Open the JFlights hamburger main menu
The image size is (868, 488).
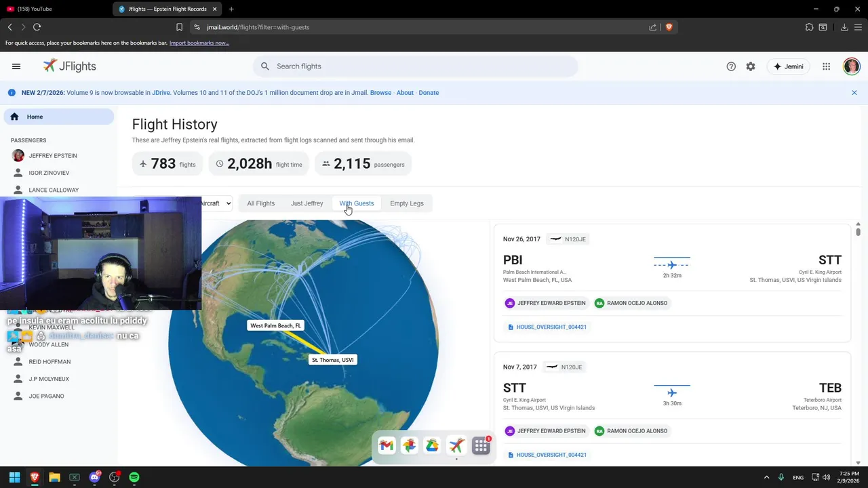tap(16, 66)
